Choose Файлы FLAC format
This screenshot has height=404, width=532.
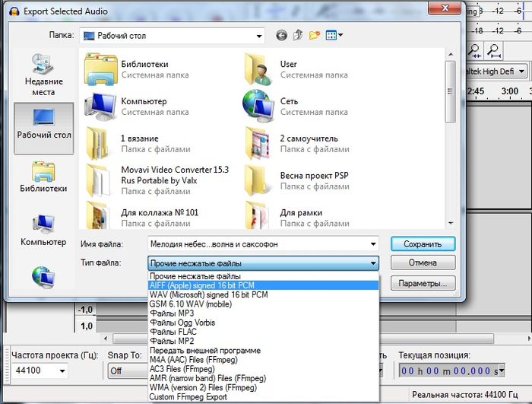pyautogui.click(x=263, y=332)
